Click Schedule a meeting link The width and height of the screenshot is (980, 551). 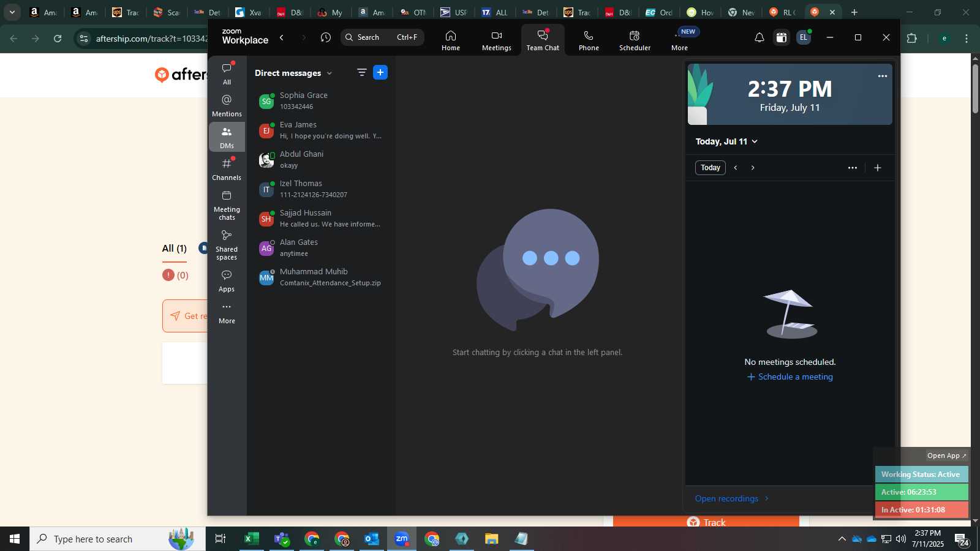click(x=790, y=377)
